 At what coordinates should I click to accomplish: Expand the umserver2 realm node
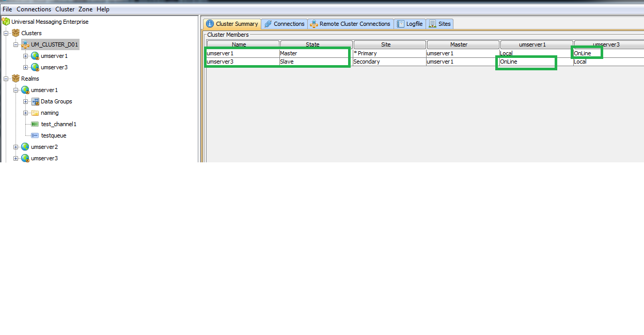click(16, 147)
